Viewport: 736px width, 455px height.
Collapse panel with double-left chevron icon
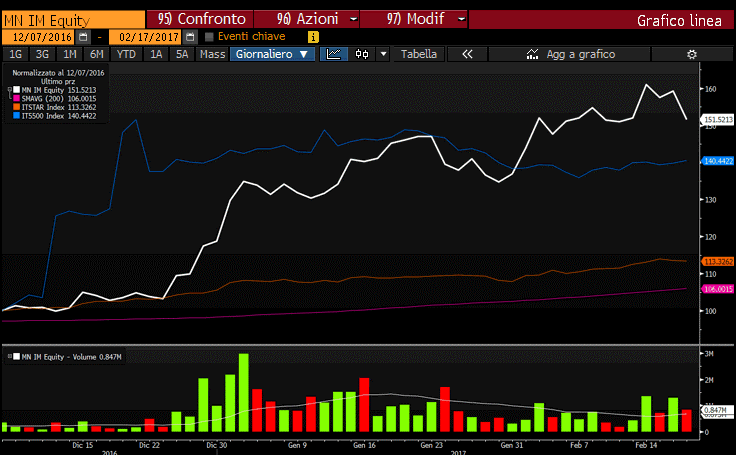[466, 54]
